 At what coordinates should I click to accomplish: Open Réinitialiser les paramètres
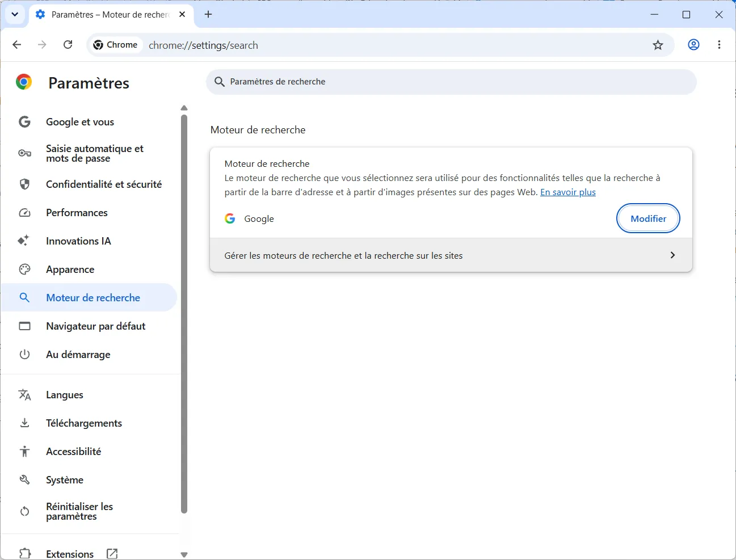[89, 511]
